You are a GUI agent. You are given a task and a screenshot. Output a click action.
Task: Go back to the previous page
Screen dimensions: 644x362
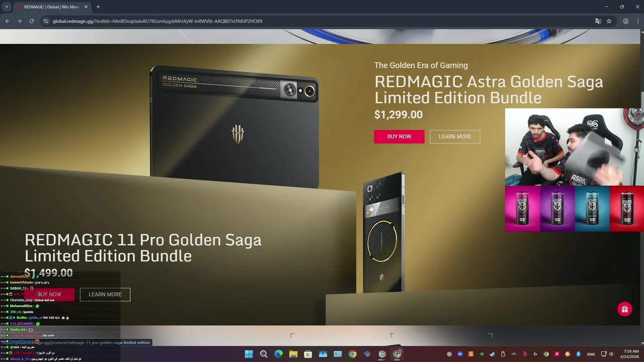tap(7, 21)
